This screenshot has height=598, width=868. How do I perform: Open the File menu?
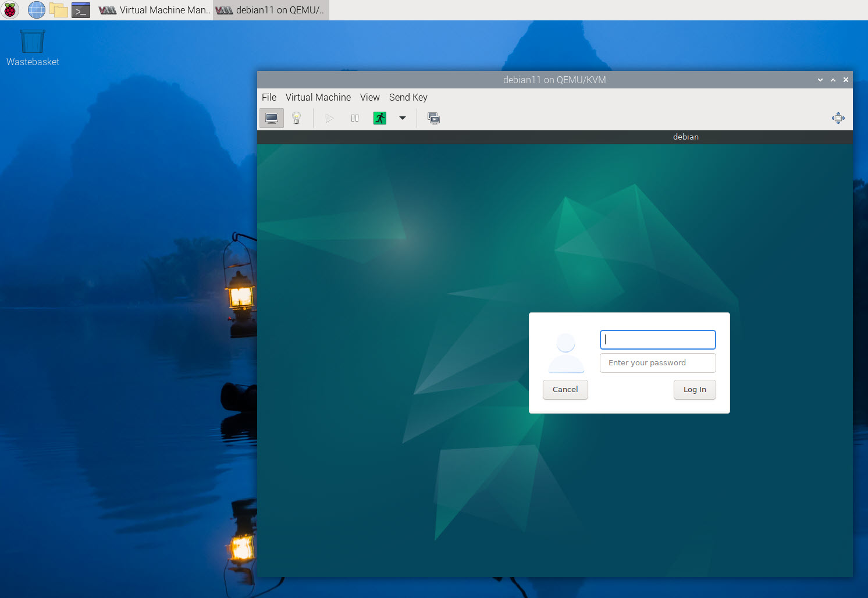coord(269,97)
